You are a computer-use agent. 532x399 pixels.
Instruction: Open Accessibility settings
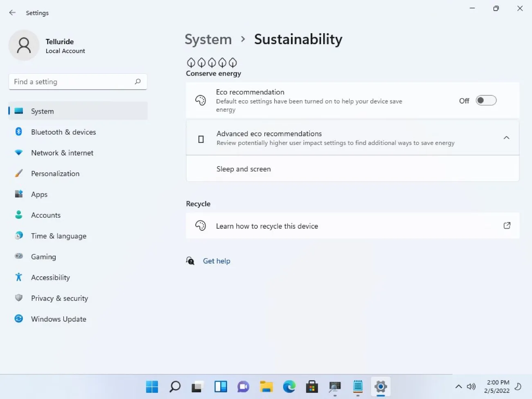pyautogui.click(x=50, y=277)
